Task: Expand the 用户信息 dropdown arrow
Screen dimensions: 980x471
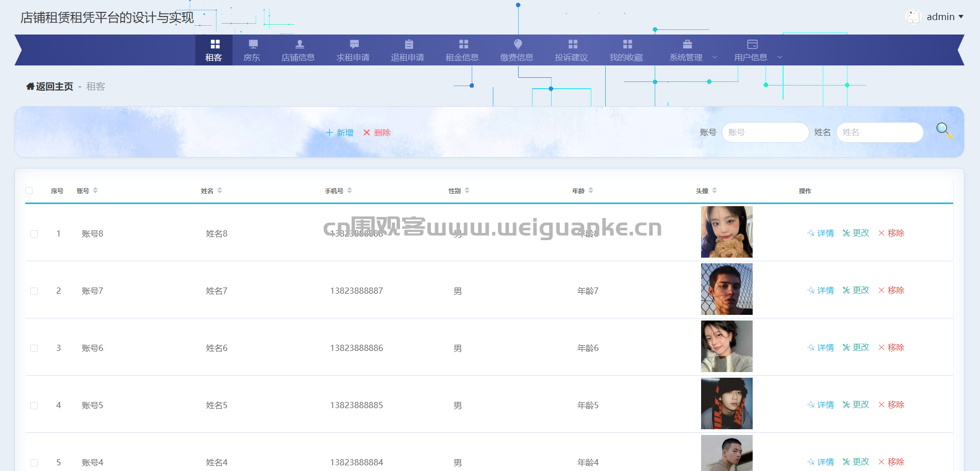Action: point(779,57)
